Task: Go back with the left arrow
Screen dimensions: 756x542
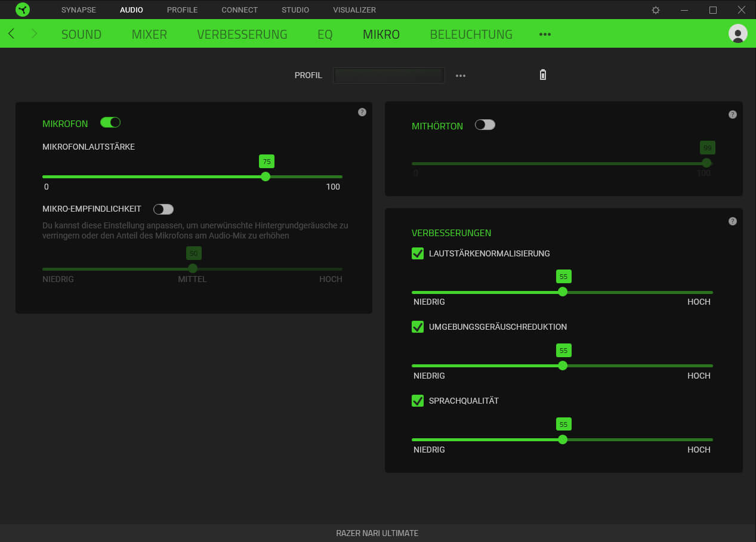Action: coord(11,34)
